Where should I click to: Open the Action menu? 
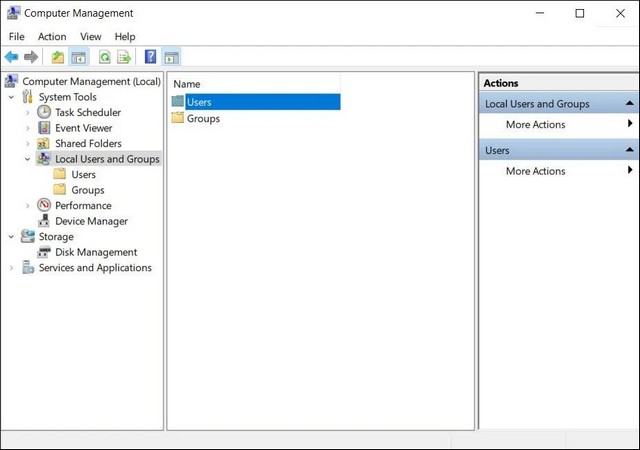click(52, 37)
